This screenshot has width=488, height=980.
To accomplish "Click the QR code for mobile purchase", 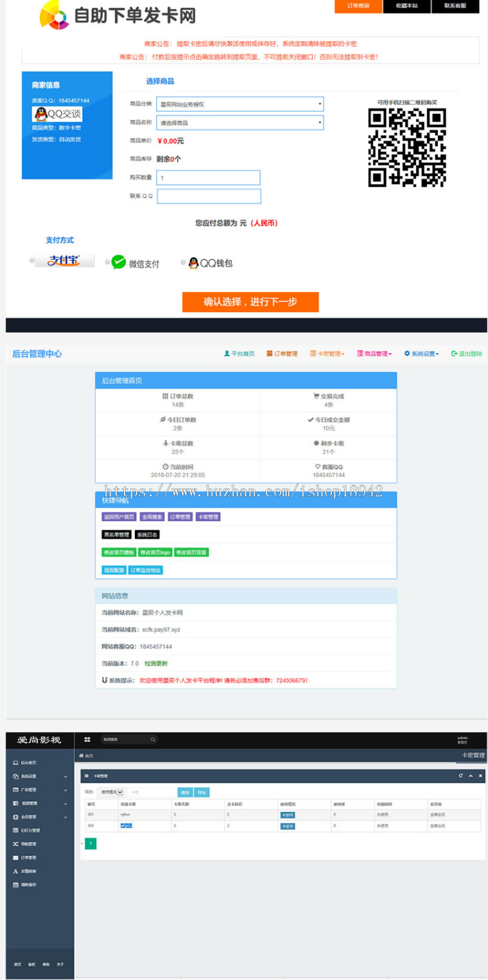I will pos(408,148).
